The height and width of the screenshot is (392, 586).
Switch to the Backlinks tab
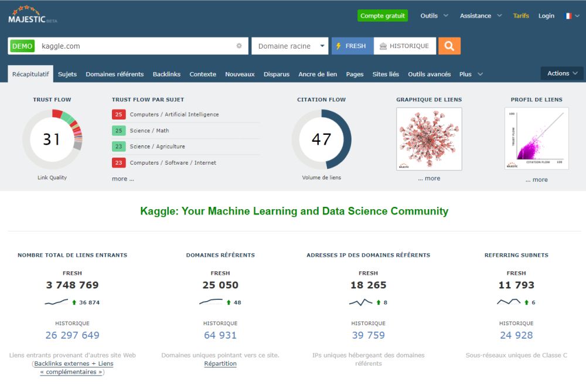(166, 74)
